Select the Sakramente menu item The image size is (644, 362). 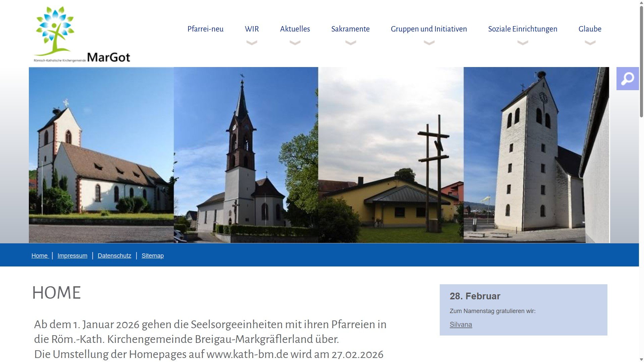[350, 29]
